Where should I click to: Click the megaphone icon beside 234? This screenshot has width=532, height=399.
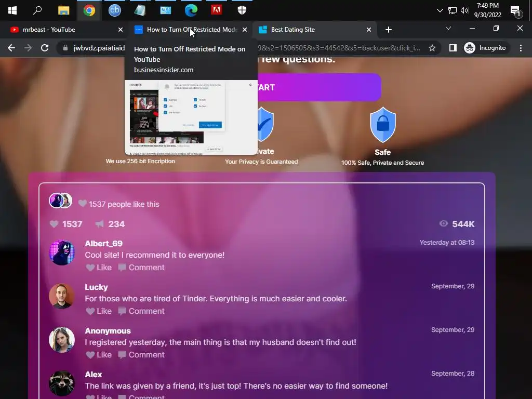[99, 224]
